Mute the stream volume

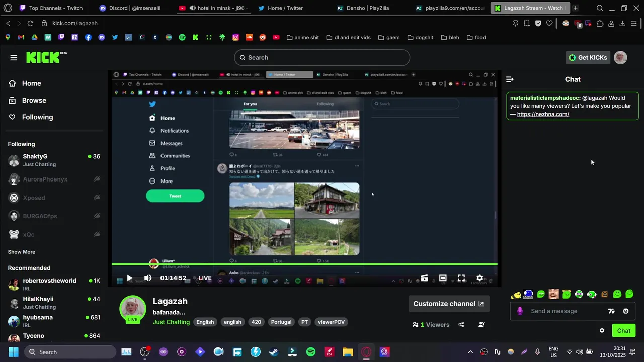[x=148, y=278]
